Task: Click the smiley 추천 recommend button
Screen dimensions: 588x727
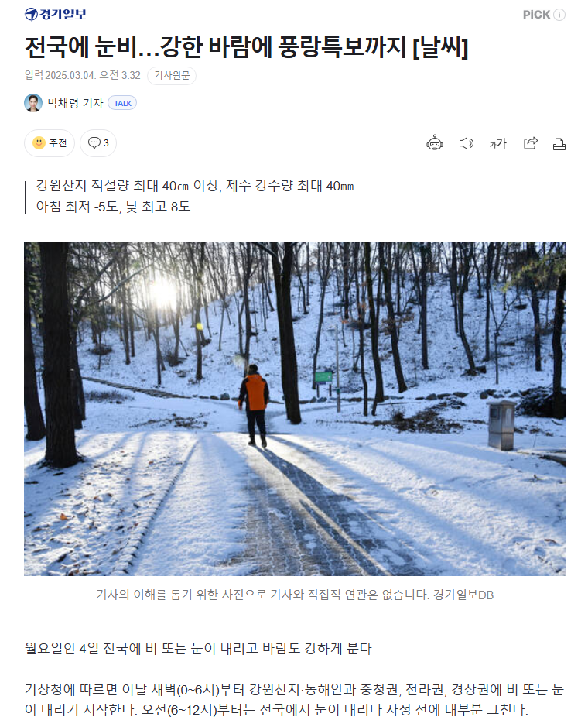Action: 50,142
